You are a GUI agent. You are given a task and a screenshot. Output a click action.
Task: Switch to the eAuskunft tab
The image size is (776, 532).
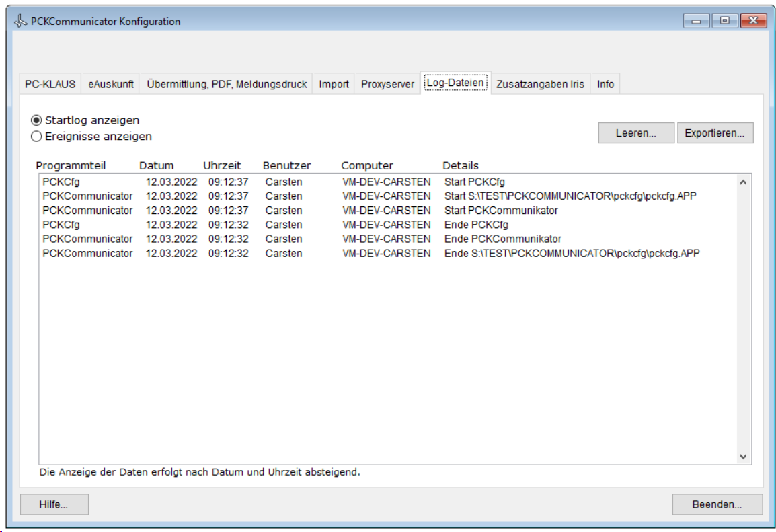tap(111, 84)
